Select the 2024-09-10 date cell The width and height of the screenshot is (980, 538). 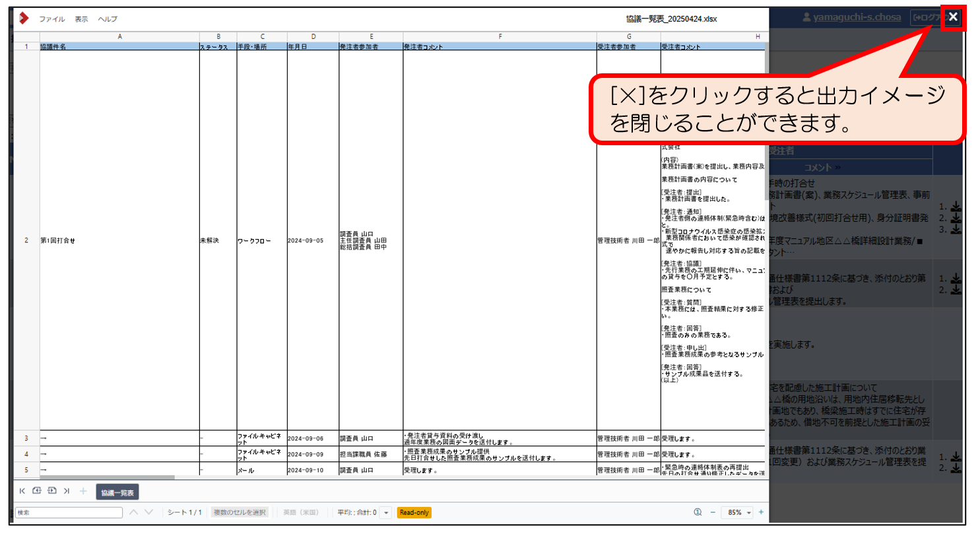(x=313, y=470)
